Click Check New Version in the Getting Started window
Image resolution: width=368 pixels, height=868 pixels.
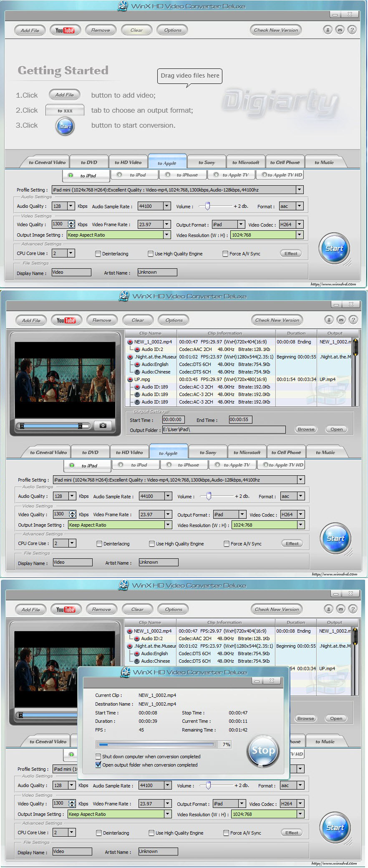pos(276,30)
